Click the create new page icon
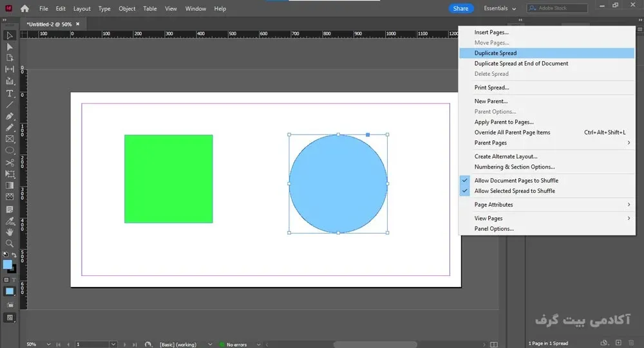This screenshot has height=348, width=644. (618, 343)
